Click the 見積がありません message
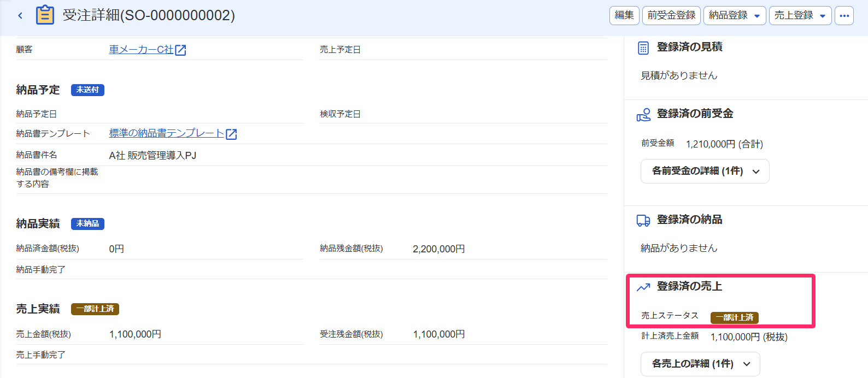The image size is (868, 378). point(679,75)
